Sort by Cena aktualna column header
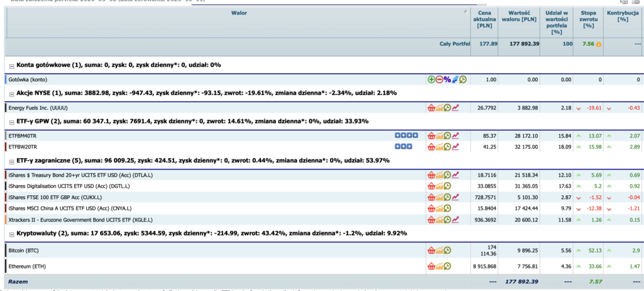 point(484,21)
